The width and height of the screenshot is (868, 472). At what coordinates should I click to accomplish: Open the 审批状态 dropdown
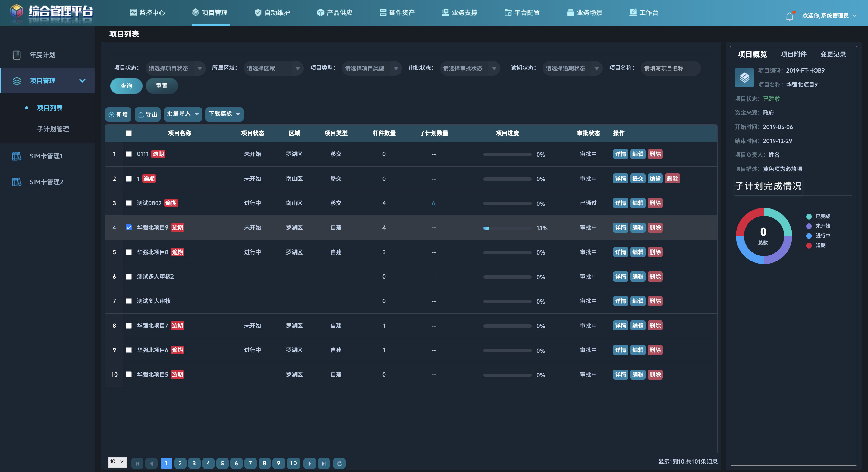pyautogui.click(x=470, y=68)
